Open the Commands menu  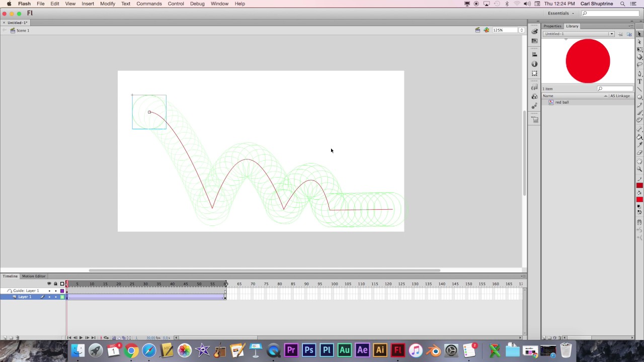click(x=149, y=4)
